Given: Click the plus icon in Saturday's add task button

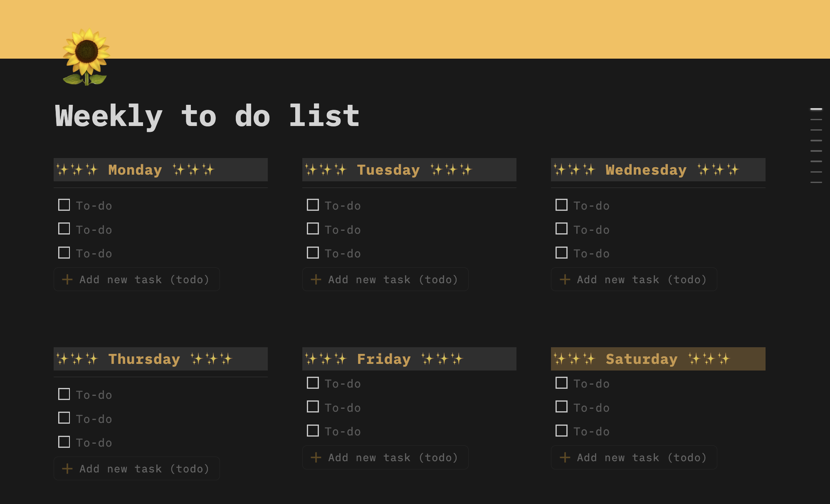Looking at the screenshot, I should pos(565,457).
